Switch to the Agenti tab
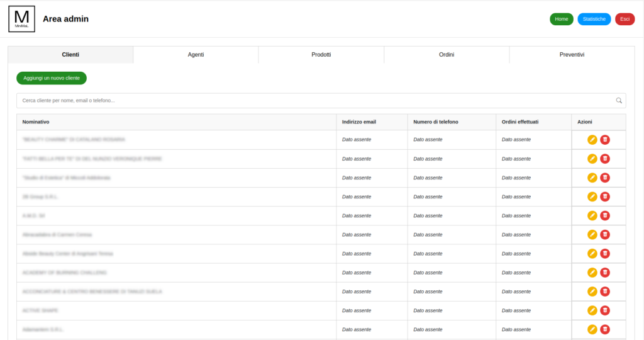The image size is (644, 340). point(196,55)
